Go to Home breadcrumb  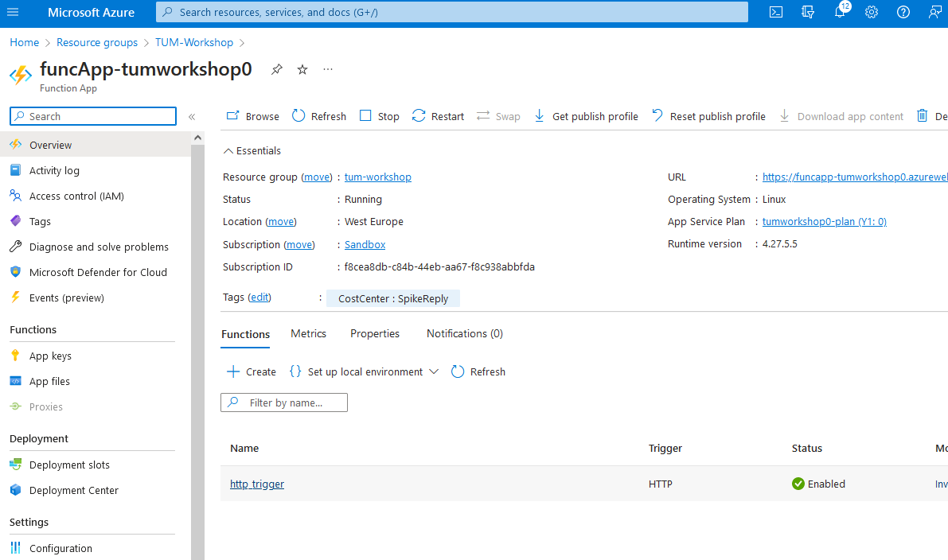coord(24,42)
